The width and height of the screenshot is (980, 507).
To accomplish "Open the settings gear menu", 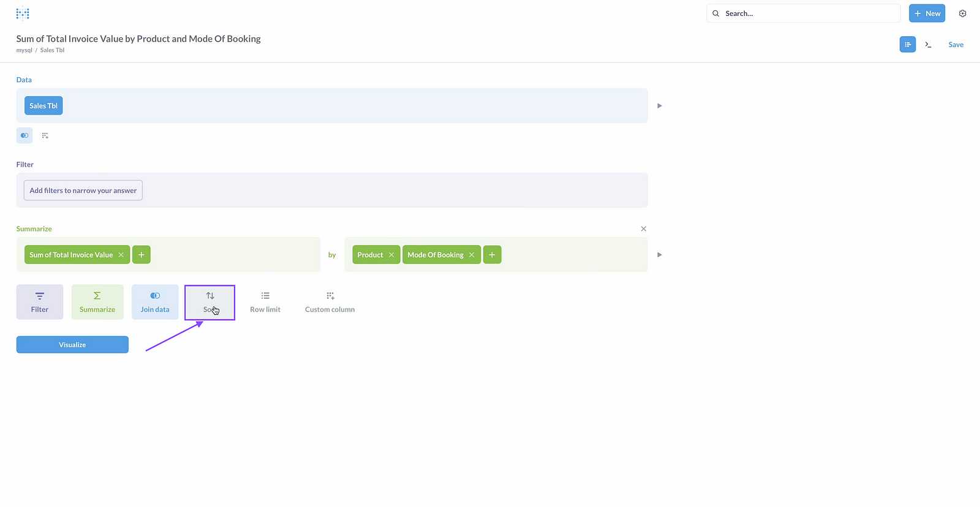I will click(x=962, y=13).
